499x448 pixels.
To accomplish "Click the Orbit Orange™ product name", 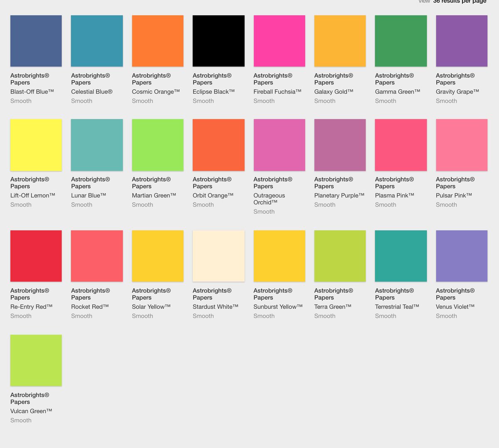I will tap(213, 195).
